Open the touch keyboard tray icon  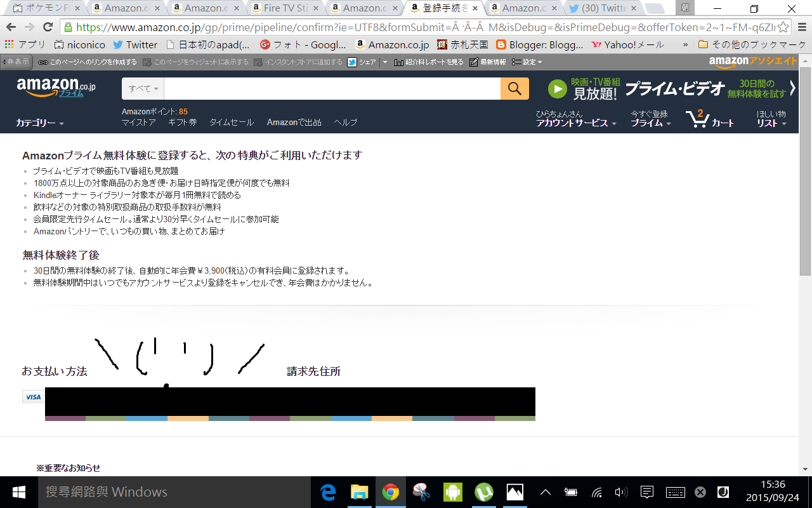pyautogui.click(x=675, y=492)
